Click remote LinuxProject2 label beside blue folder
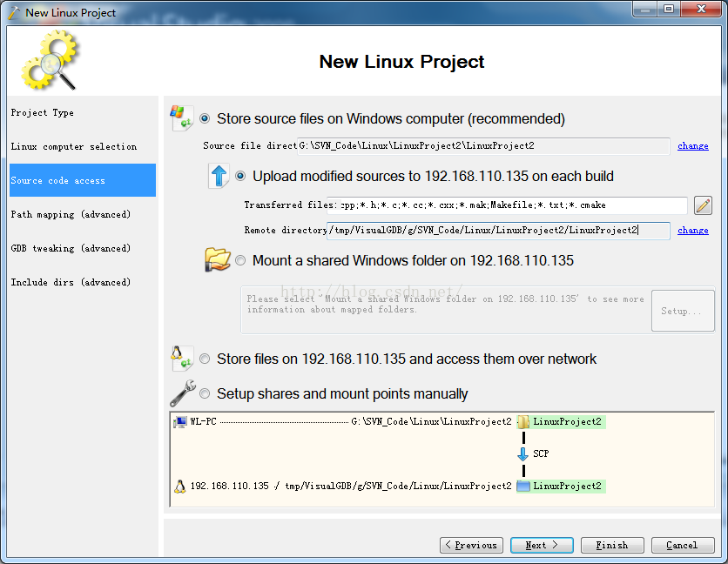 (568, 486)
